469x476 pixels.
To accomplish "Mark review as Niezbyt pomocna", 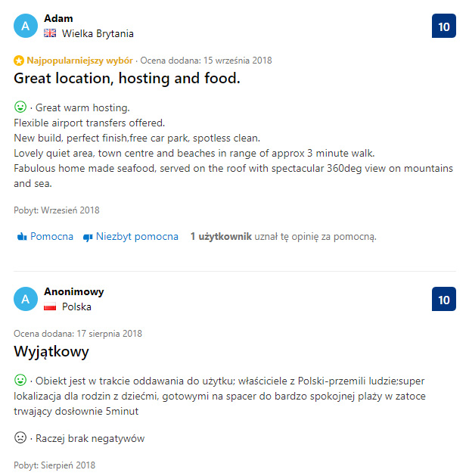I will click(130, 236).
